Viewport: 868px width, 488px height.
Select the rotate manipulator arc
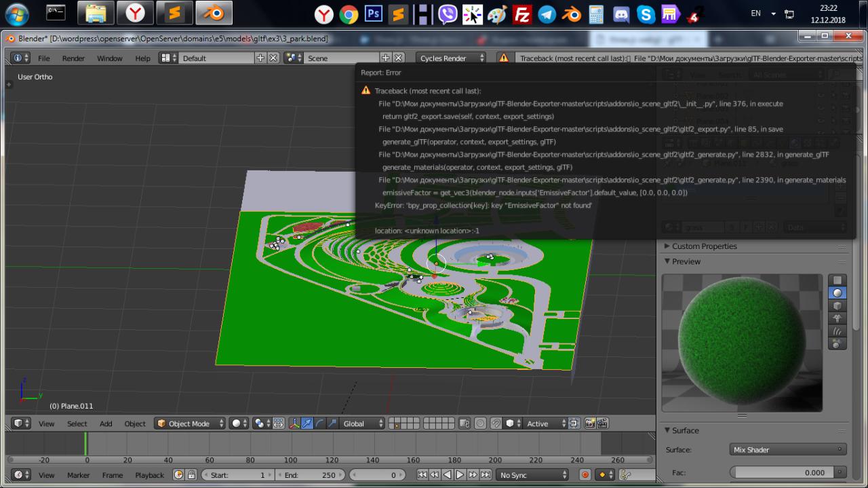tap(319, 424)
